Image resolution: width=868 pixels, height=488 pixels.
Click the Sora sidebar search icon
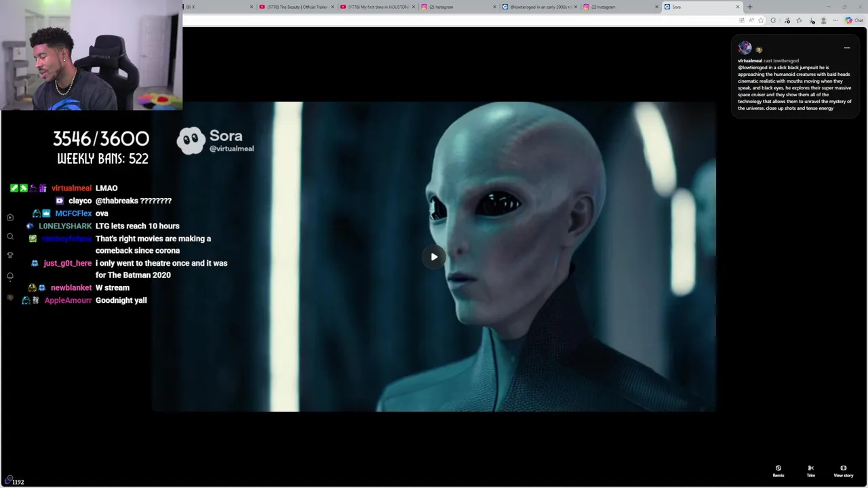pos(10,237)
